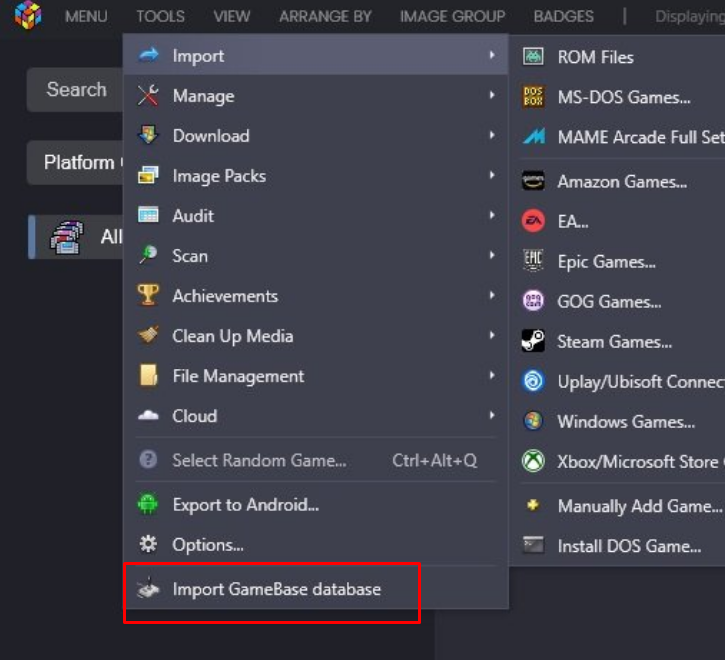Open the IMAGE GROUP menu
This screenshot has width=725, height=660.
click(452, 17)
